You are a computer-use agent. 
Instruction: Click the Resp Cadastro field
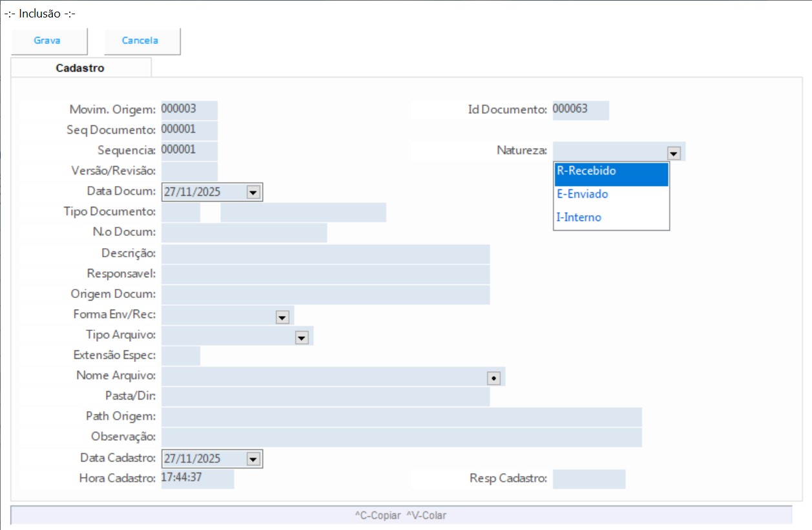click(x=588, y=479)
